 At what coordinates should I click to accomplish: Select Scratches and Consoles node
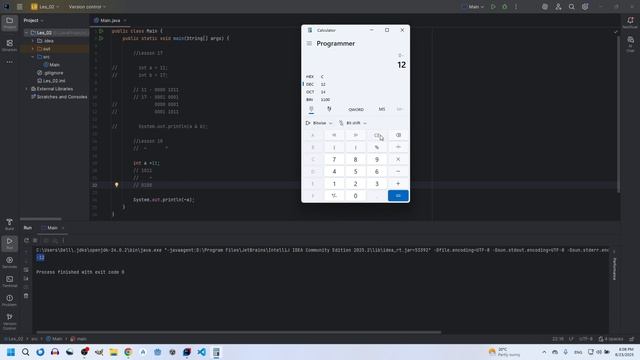click(59, 97)
